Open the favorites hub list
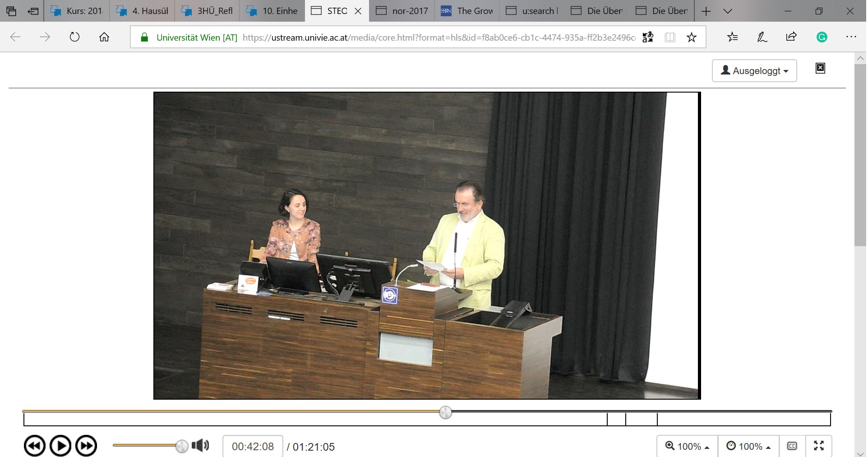 coord(733,37)
